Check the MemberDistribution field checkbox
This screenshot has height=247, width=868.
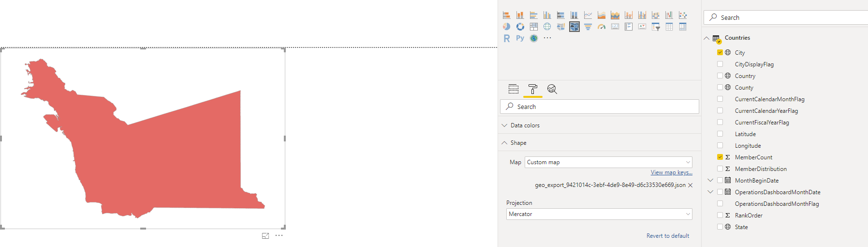(x=720, y=169)
